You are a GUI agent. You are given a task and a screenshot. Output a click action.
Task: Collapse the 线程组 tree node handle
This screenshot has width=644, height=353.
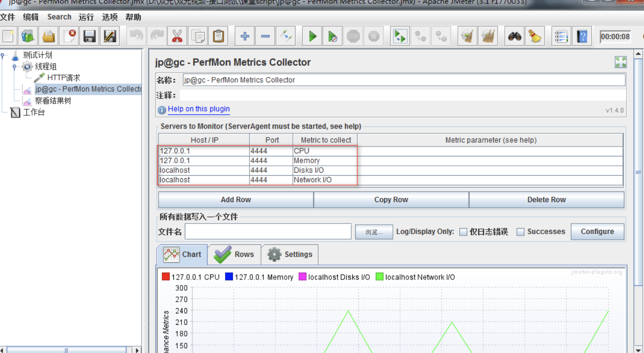pos(14,67)
